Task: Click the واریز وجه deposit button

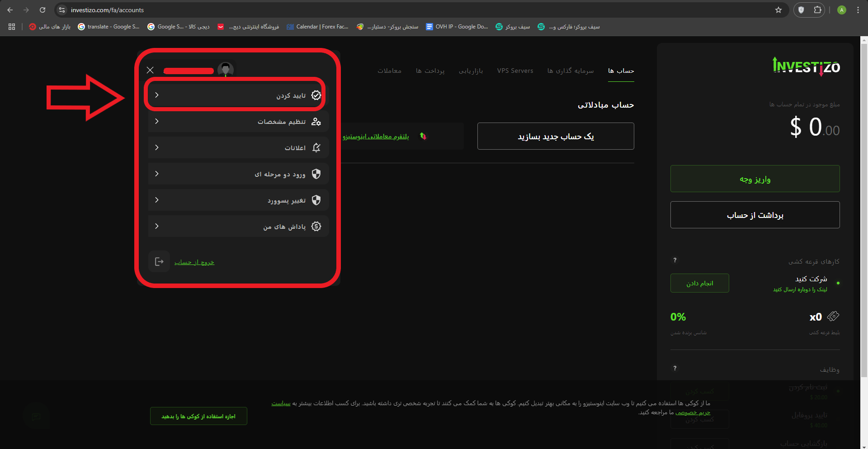Action: [755, 179]
